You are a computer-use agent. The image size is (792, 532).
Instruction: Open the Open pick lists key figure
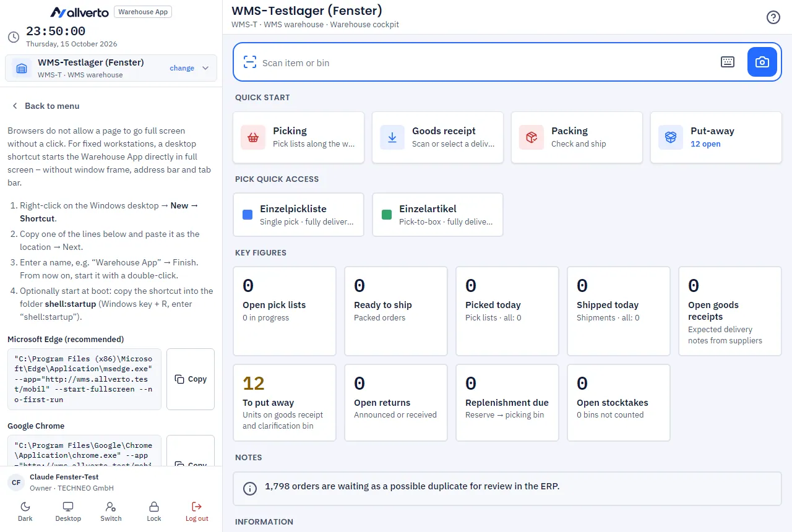(x=285, y=311)
